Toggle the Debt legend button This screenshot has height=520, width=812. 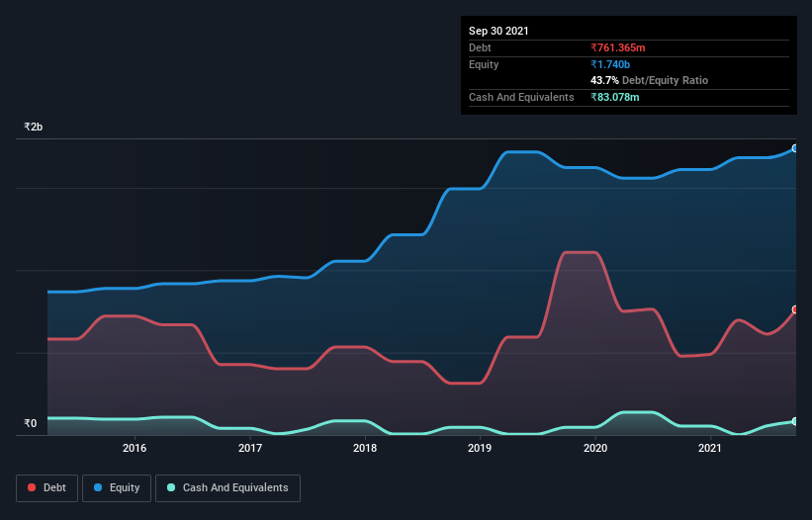47,488
